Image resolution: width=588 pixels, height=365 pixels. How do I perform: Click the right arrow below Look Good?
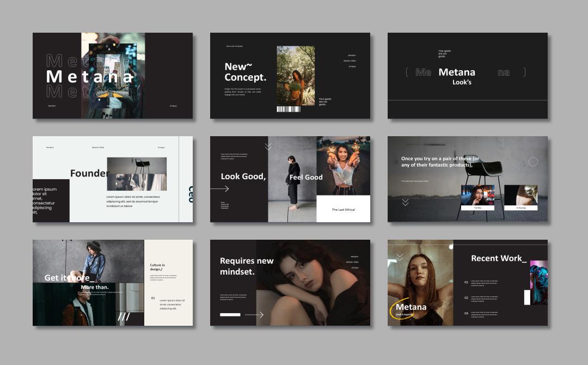(x=219, y=189)
